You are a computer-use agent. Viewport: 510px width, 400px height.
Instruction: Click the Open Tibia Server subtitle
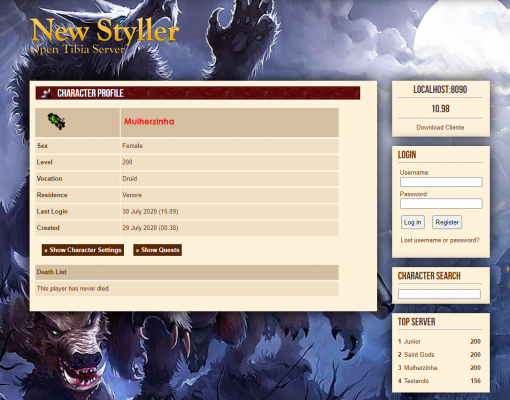click(77, 49)
